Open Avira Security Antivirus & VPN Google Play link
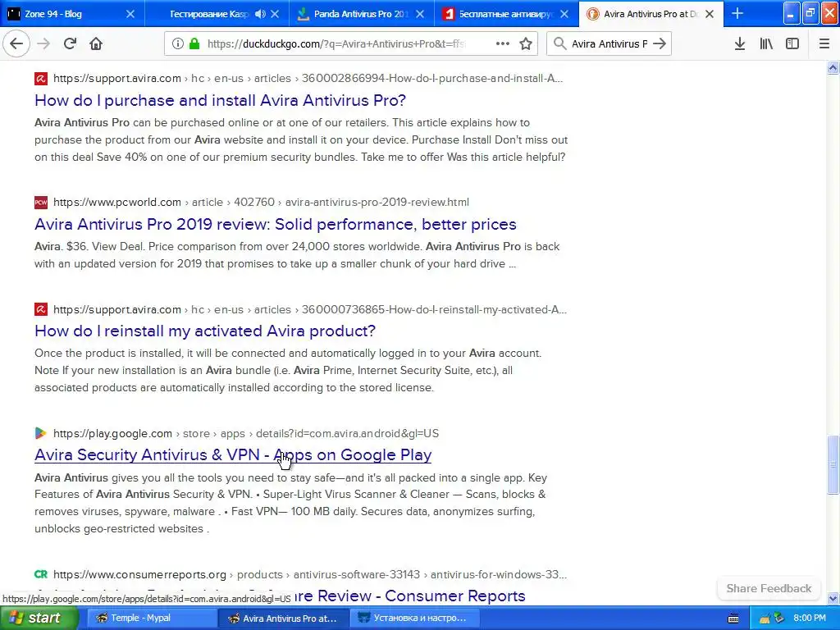840x630 pixels. click(x=233, y=454)
